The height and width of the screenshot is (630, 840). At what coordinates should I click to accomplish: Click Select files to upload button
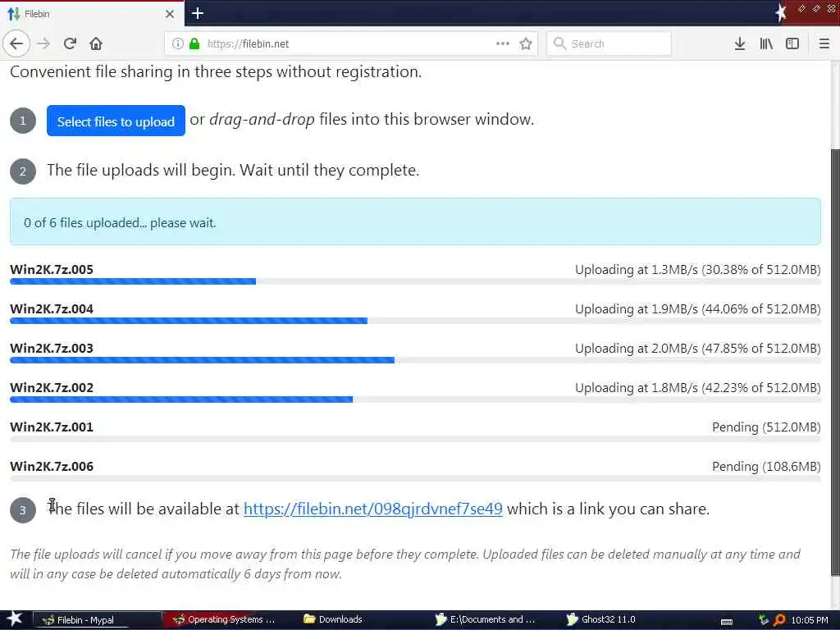tap(116, 121)
